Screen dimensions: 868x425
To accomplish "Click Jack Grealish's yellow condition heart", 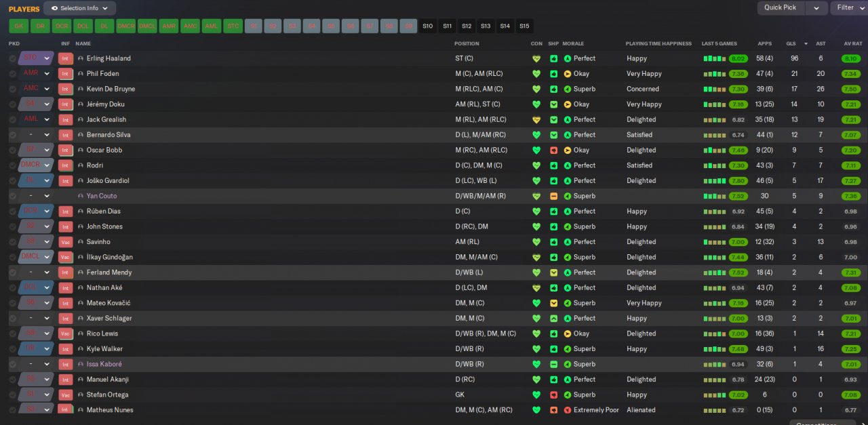I will tap(536, 120).
